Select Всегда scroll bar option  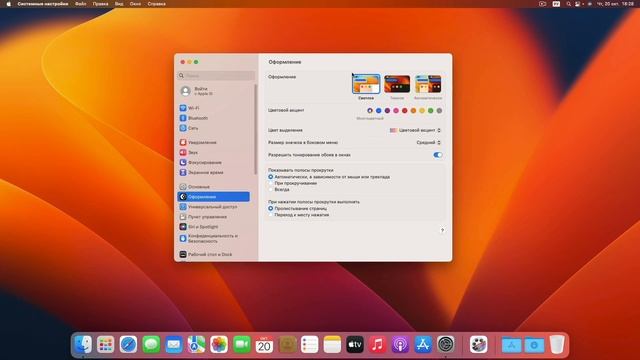[x=271, y=189]
